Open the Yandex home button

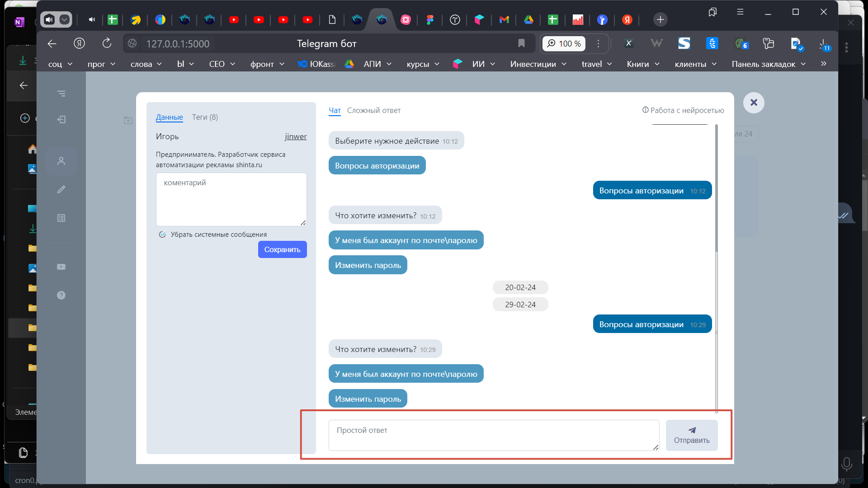click(80, 43)
